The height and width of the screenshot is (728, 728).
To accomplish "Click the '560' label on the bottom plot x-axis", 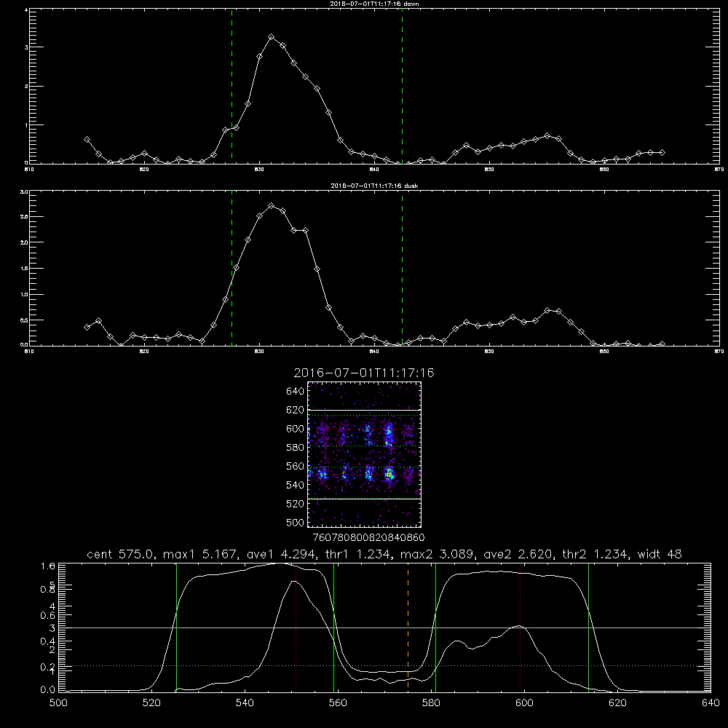I will [x=338, y=703].
